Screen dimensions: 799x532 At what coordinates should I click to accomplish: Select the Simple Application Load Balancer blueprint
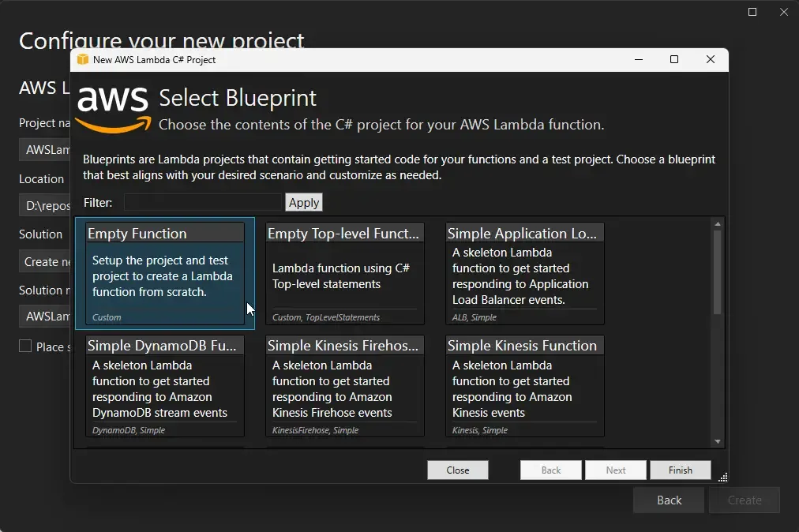(524, 272)
